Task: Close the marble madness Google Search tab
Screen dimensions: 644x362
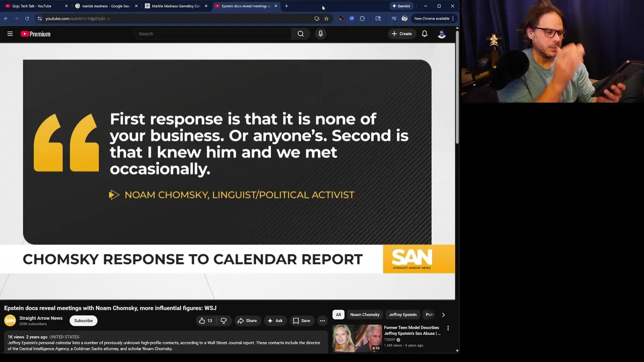Action: (x=136, y=6)
